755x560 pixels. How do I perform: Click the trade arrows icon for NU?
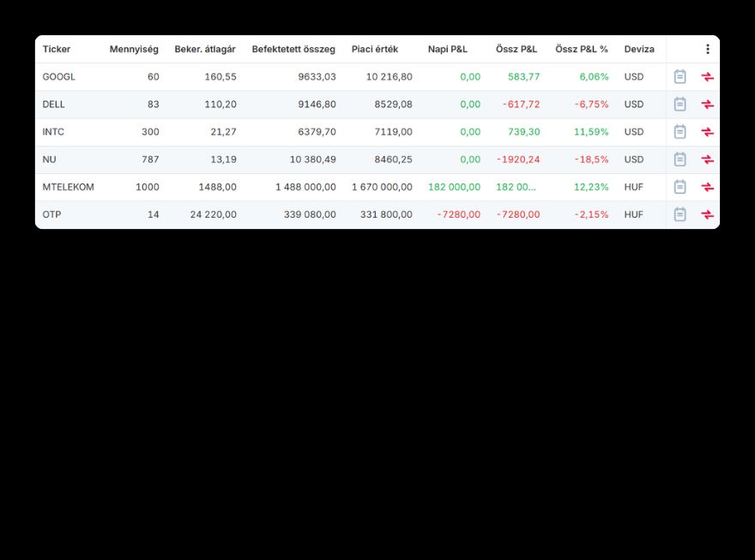pos(707,160)
